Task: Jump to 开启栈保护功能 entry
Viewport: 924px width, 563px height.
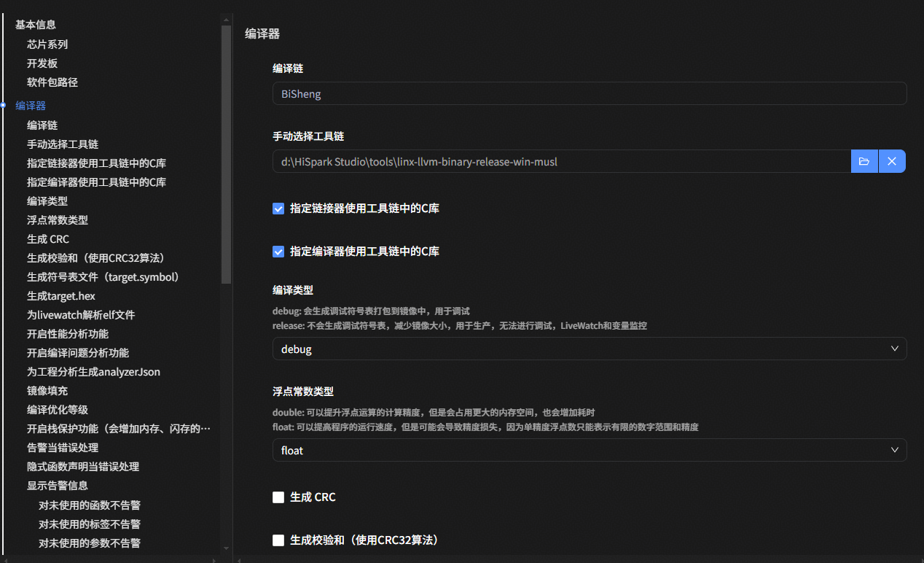Action: point(119,429)
